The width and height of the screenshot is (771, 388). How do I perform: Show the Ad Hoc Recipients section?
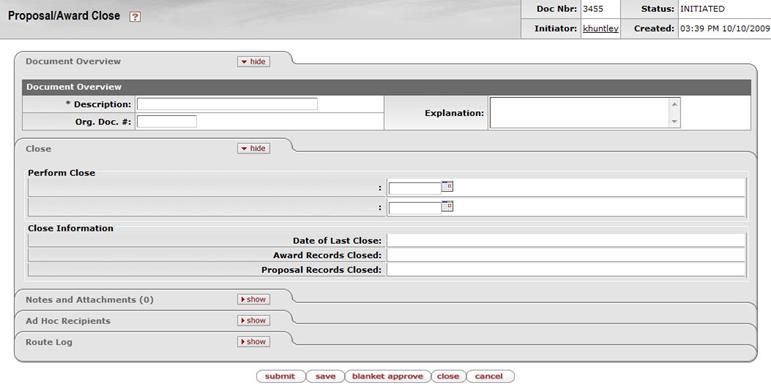[x=254, y=320]
